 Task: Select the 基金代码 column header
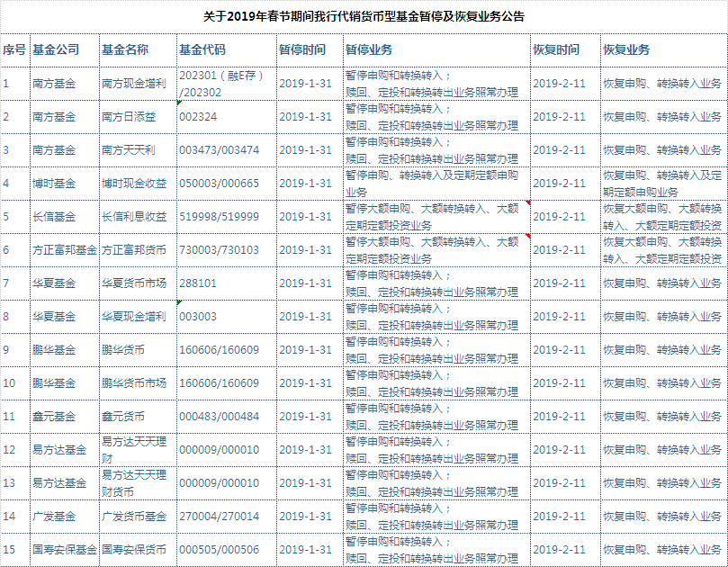point(202,49)
